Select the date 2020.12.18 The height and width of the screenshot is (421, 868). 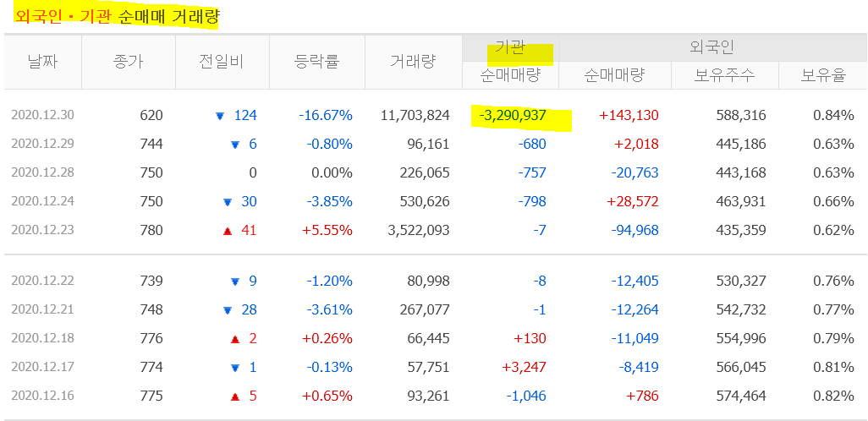tap(42, 338)
